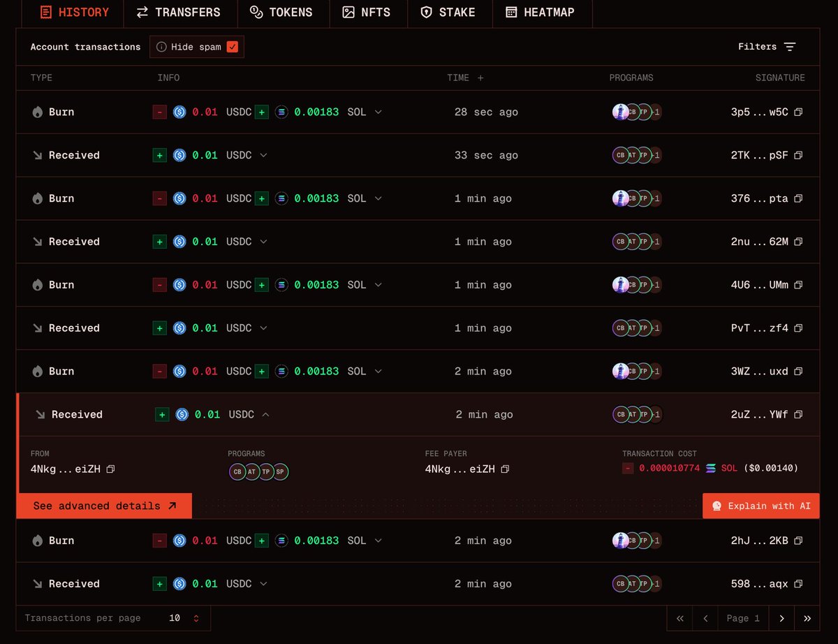Click the Burn flame icon in first row

(37, 112)
